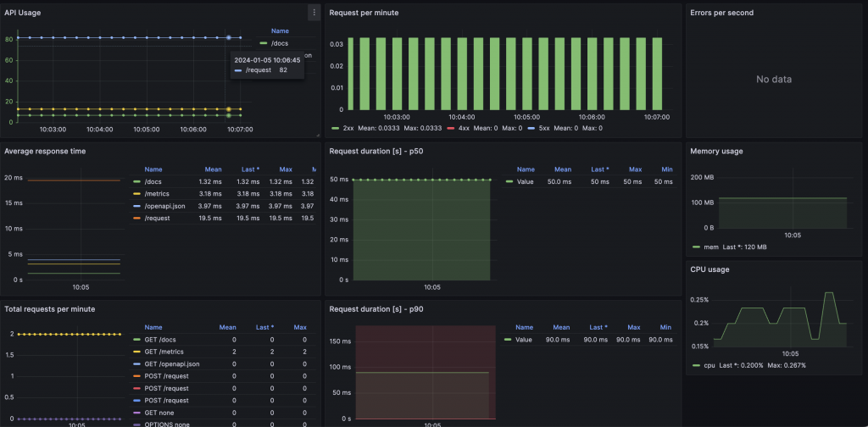The image size is (868, 427).
Task: Sort p90 duration legend by Name
Action: click(524, 327)
